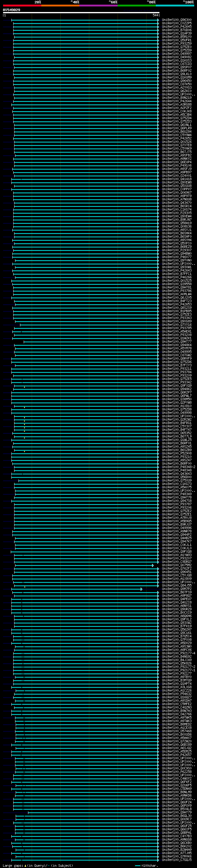
Task: Open hit UniRef100_Q5UFR1
Action: (x=177, y=40)
